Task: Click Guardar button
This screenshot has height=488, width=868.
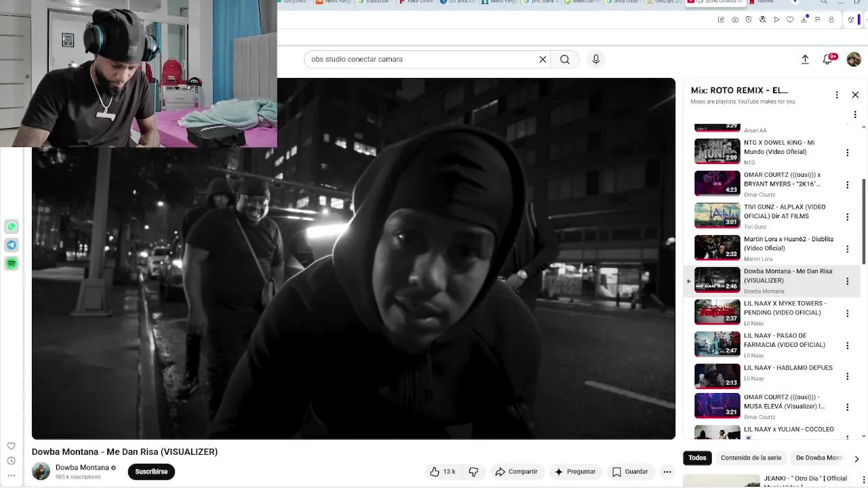Action: pyautogui.click(x=630, y=472)
